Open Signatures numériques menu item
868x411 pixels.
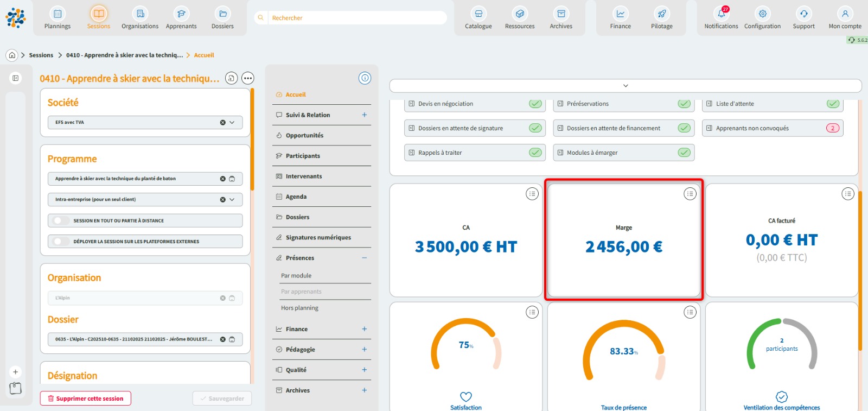click(318, 237)
